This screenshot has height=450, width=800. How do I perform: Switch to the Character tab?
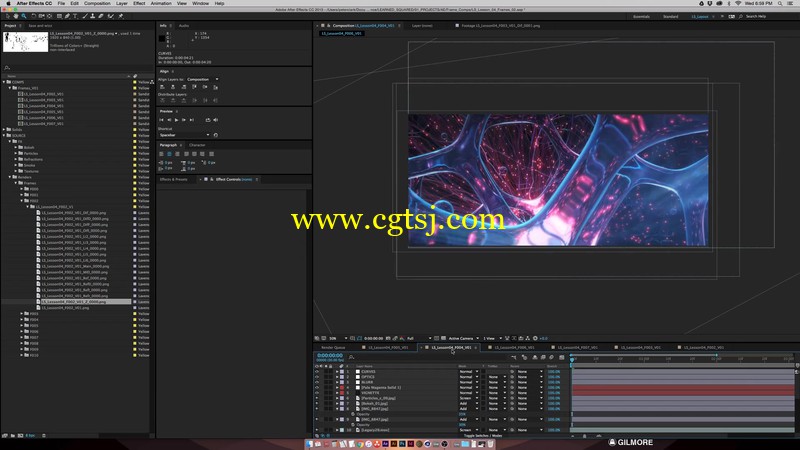[197, 145]
